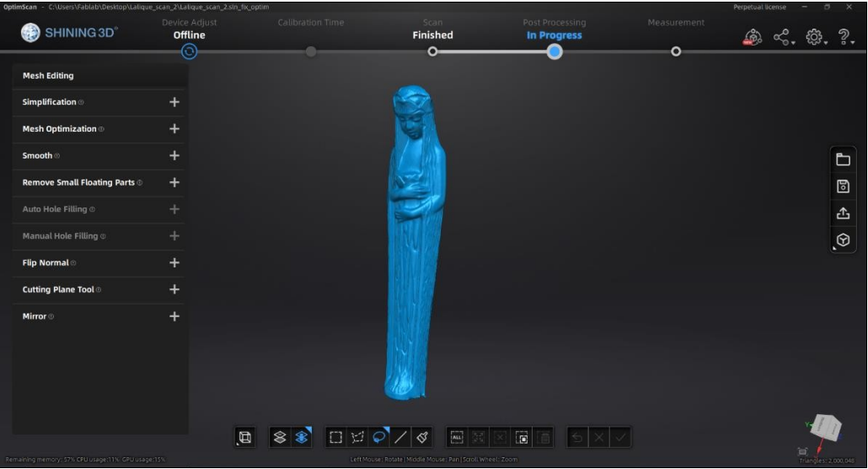This screenshot has width=868, height=469.
Task: Expand the Mesh Optimization section
Action: [174, 129]
